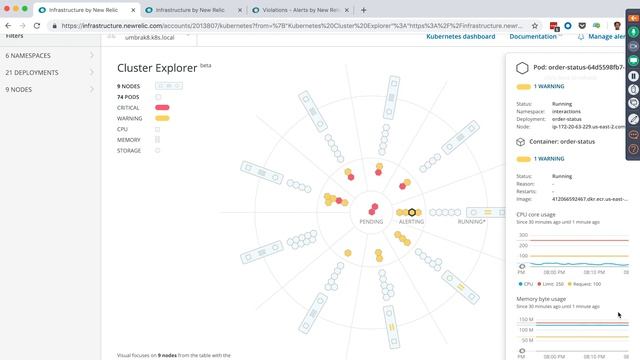This screenshot has width=640, height=360.
Task: Click the yellow WARNING legend swatch
Action: click(162, 118)
